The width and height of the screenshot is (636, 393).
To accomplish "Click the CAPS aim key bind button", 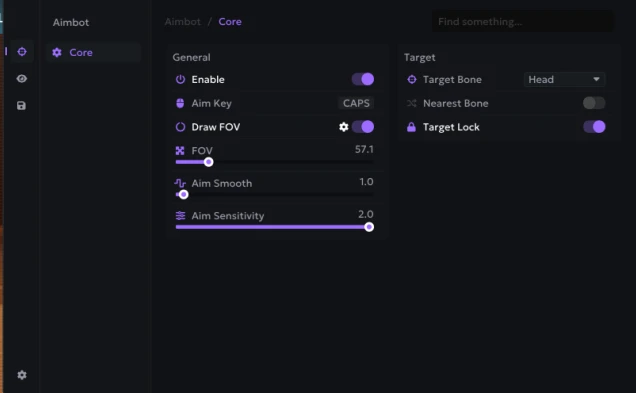I will (356, 103).
